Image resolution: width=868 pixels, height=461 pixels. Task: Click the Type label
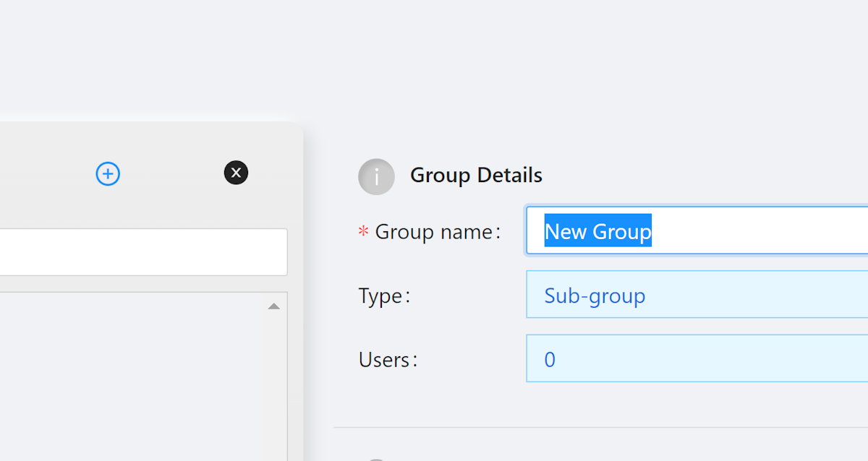tap(384, 296)
